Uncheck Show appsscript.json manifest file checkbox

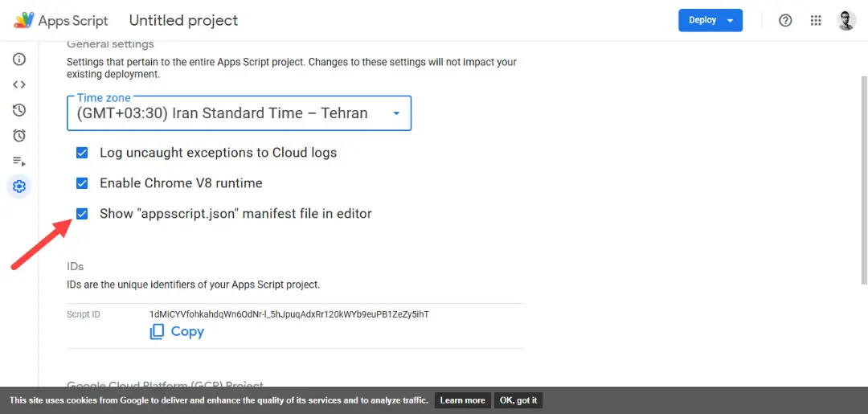(82, 214)
